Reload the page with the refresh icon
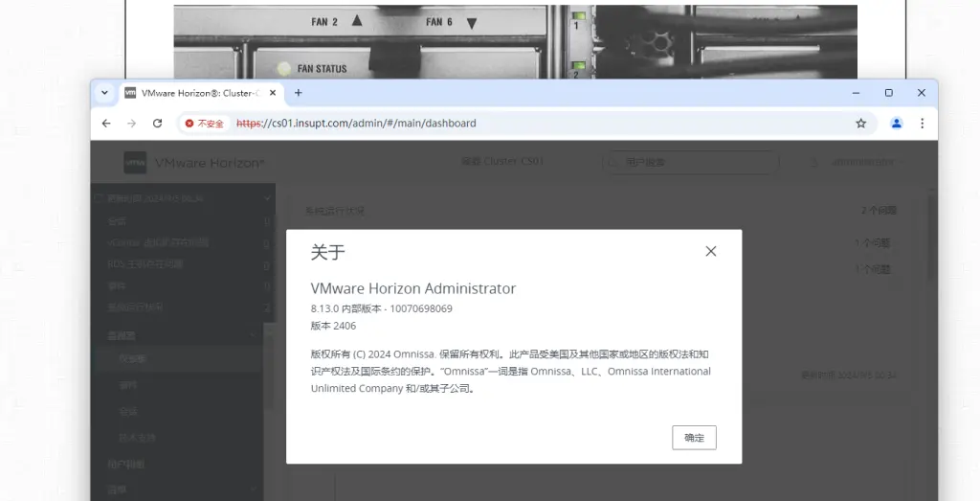This screenshot has width=980, height=501. coord(158,124)
